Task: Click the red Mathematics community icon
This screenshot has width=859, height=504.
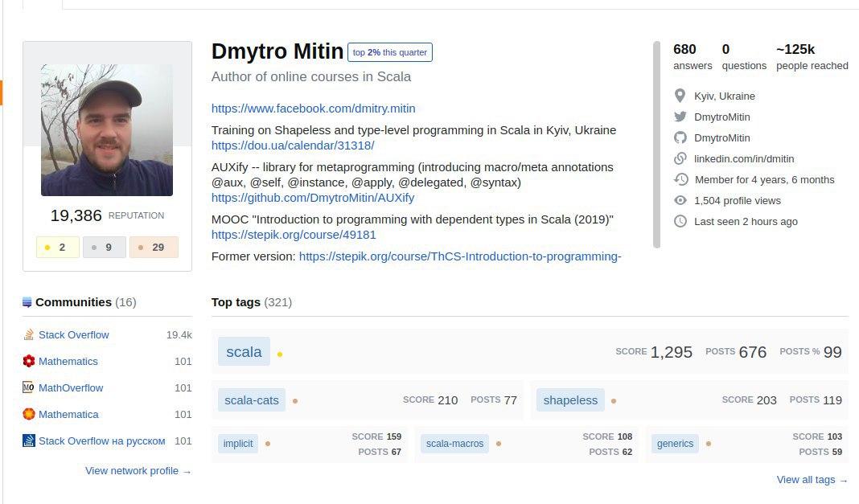Action: (29, 361)
